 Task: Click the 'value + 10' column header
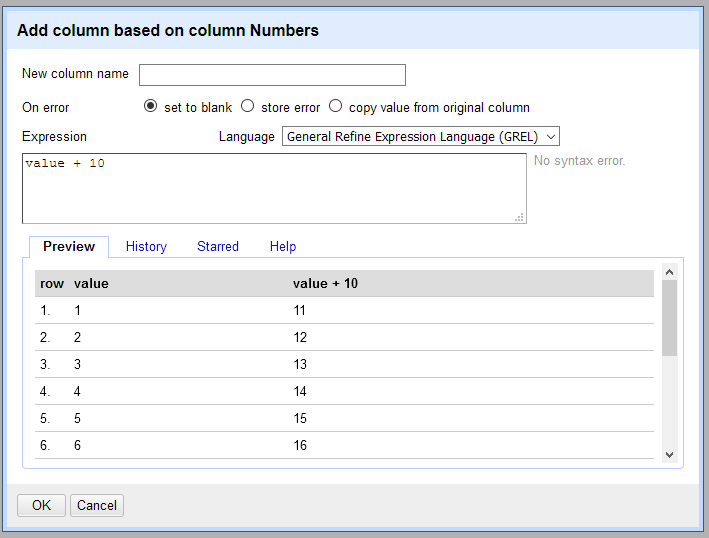click(325, 283)
